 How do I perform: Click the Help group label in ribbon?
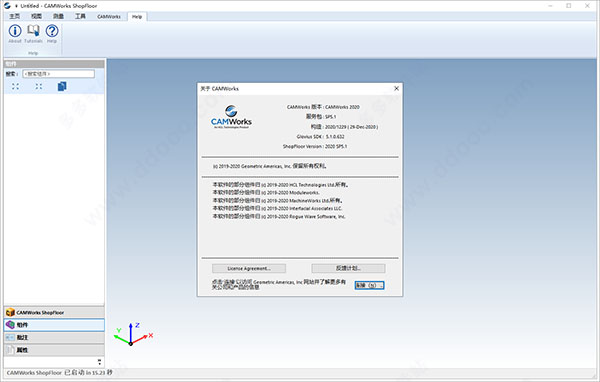(x=33, y=53)
